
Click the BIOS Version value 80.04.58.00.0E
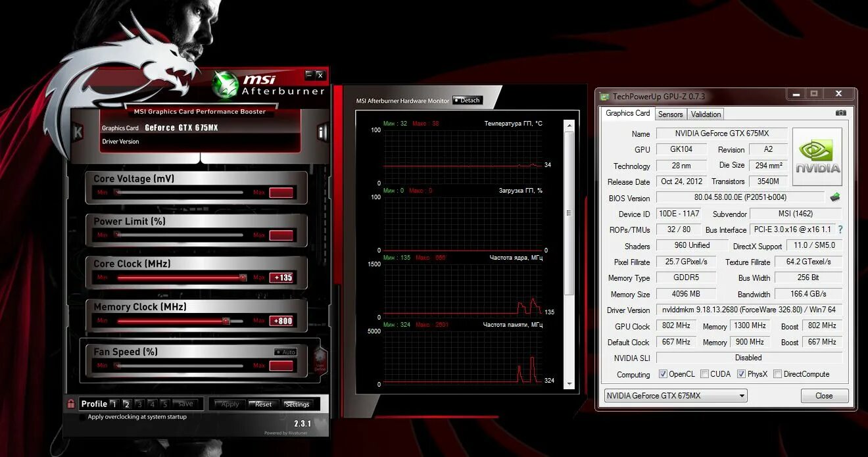pos(740,197)
